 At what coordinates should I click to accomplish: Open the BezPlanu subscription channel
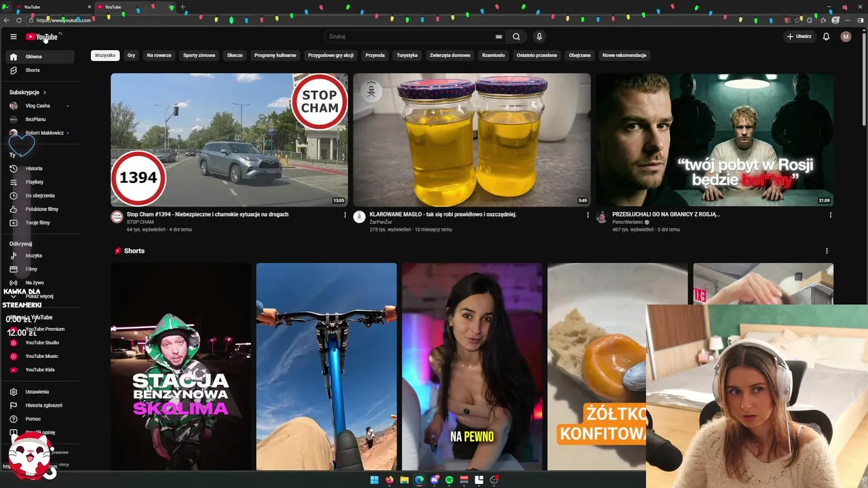39,119
